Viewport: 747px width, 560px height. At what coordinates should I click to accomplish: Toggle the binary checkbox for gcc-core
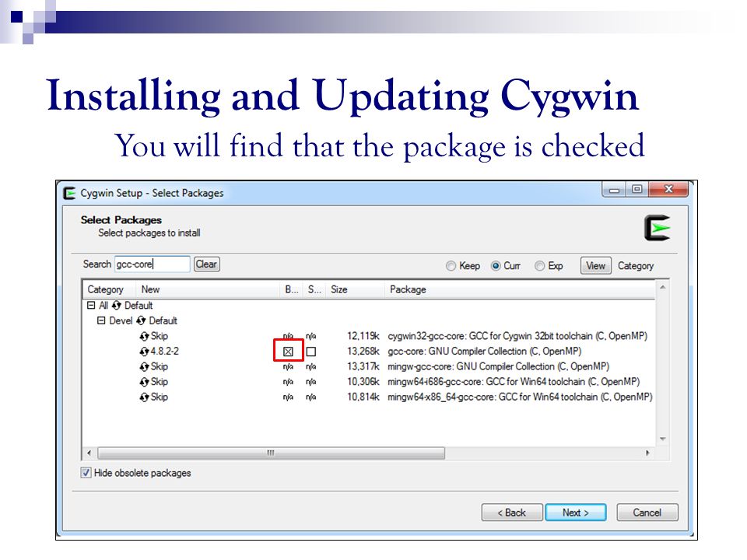point(288,352)
